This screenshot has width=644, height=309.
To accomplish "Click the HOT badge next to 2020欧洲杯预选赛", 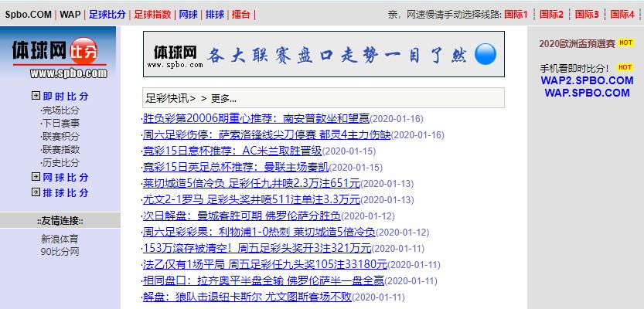I will click(625, 42).
